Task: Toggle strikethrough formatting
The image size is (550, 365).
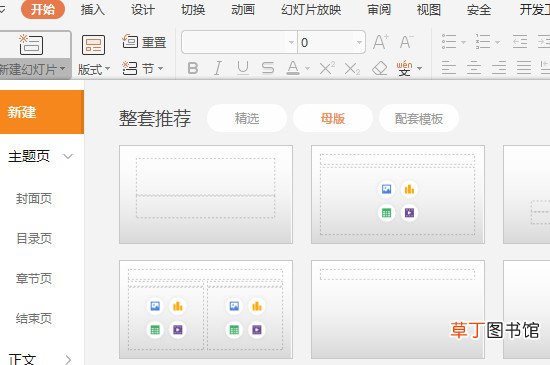Action: 268,68
